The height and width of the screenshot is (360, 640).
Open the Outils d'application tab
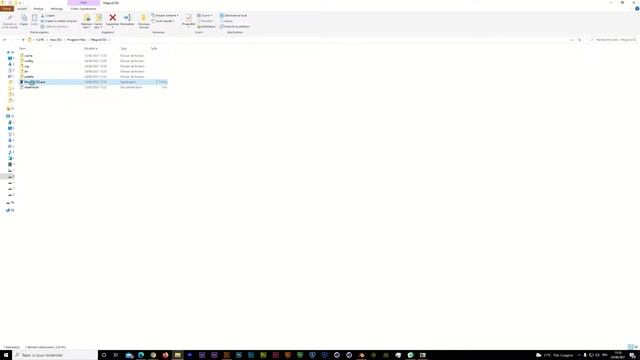pyautogui.click(x=83, y=9)
